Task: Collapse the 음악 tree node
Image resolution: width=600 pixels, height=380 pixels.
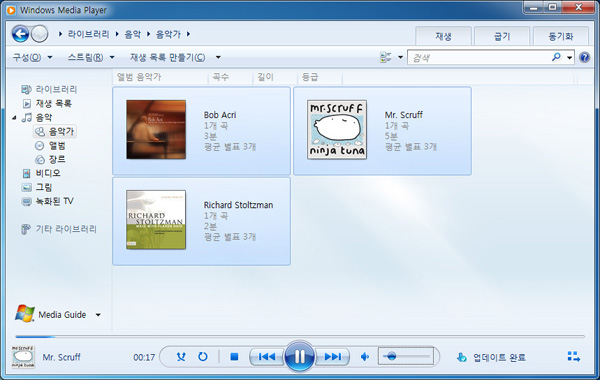Action: point(14,117)
